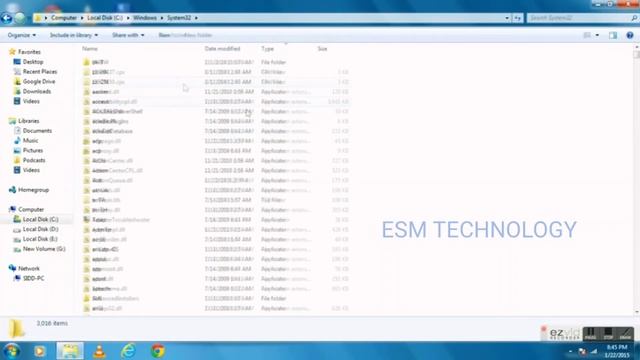Screen dimensions: 640x360
Task: Click the scroll-down arrow of file list
Action: click(637, 312)
